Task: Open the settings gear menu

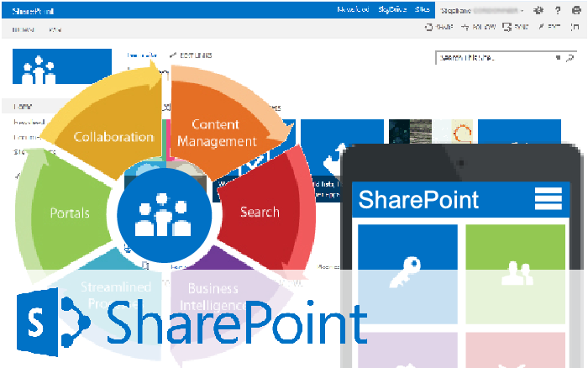Action: coord(538,10)
